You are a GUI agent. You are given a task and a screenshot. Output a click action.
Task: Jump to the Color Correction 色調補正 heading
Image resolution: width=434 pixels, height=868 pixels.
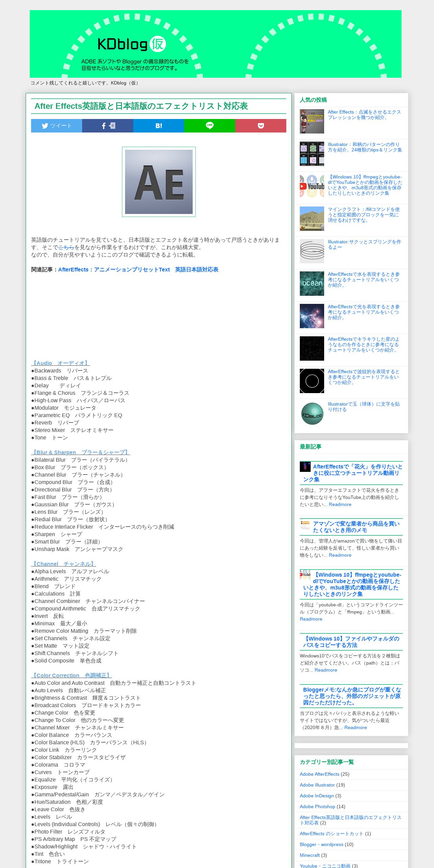coord(71,675)
